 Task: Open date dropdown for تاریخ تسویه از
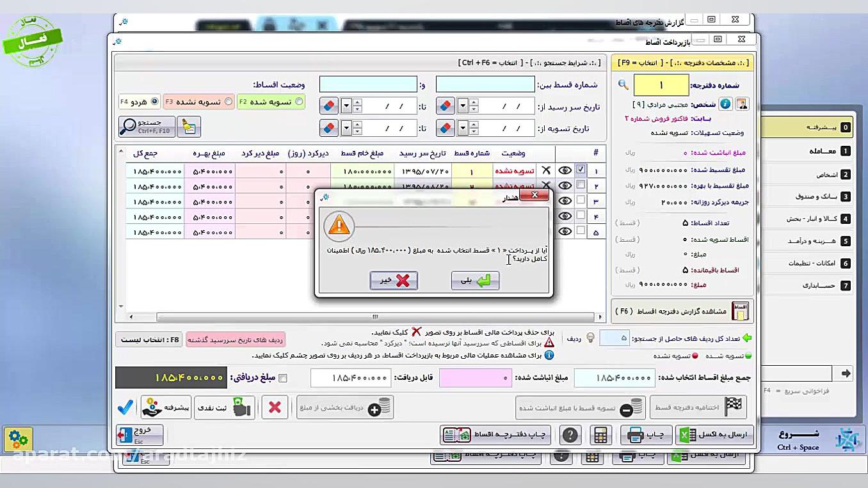pyautogui.click(x=463, y=128)
